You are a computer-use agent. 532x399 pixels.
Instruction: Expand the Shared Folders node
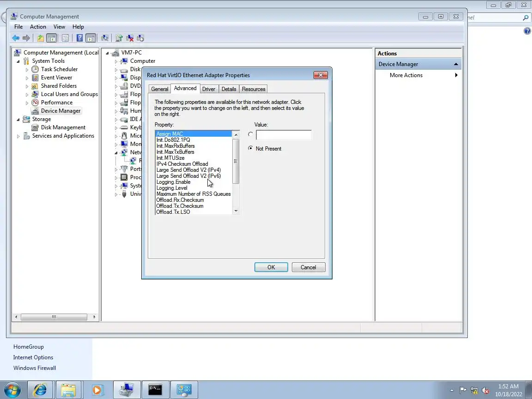(27, 86)
